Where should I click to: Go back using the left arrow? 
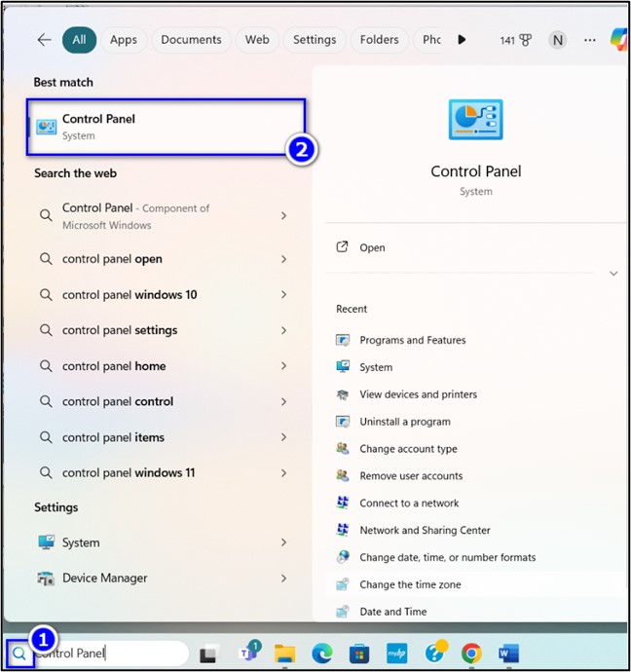(44, 40)
